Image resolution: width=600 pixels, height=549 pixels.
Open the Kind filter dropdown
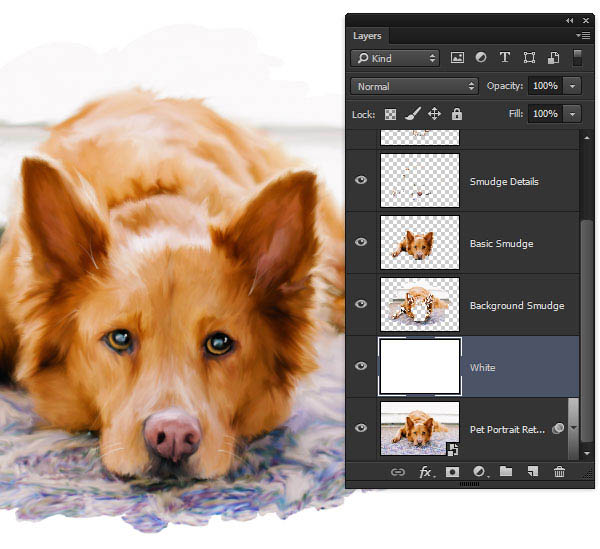(395, 58)
